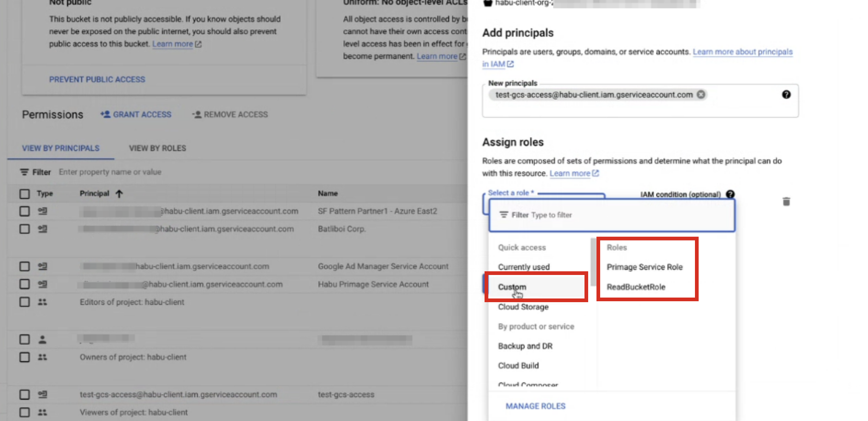Select checkbox for Editors of project row
Image resolution: width=868 pixels, height=421 pixels.
tap(24, 302)
